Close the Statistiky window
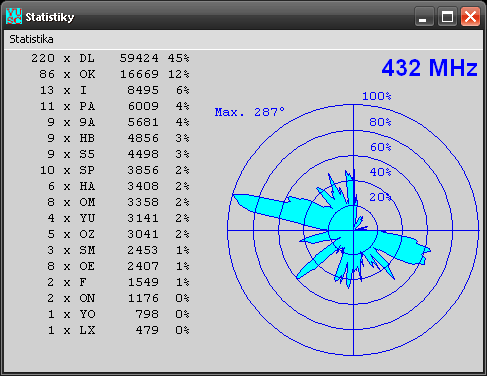This screenshot has height=376, width=487. pyautogui.click(x=470, y=16)
